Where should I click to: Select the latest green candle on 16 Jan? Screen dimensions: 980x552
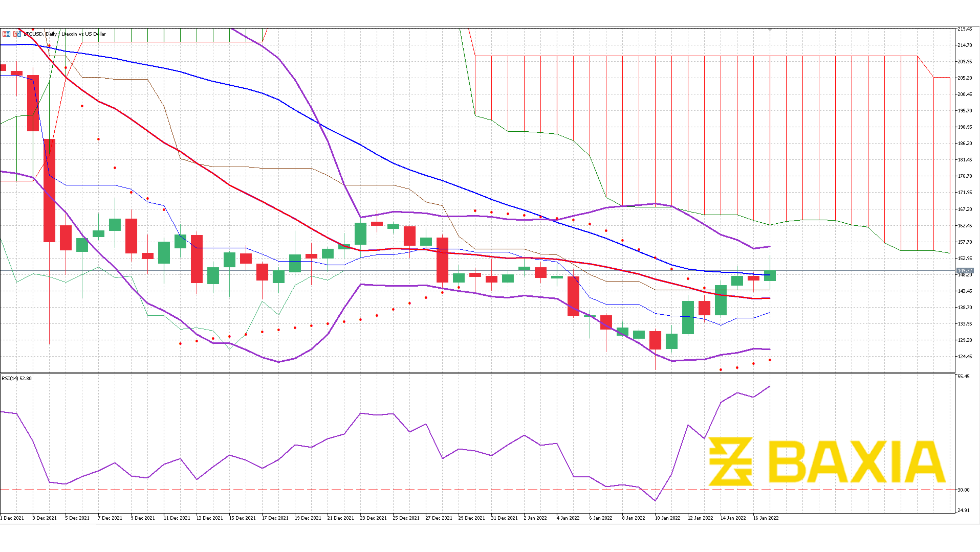click(x=770, y=276)
